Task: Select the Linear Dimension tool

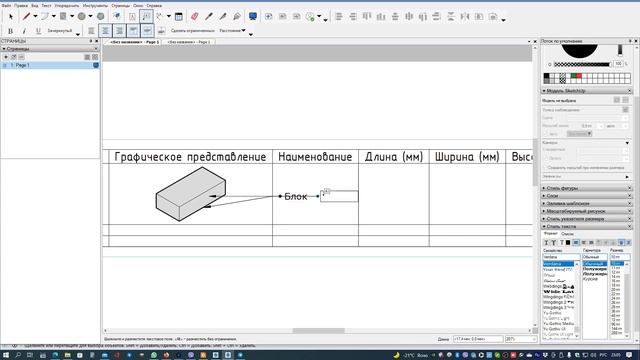Action: click(160, 16)
